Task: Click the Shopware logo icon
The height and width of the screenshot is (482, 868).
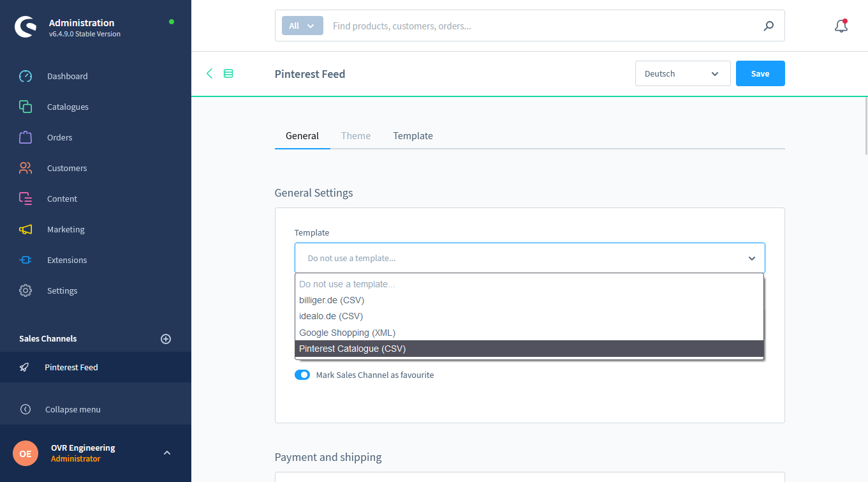Action: [26, 27]
